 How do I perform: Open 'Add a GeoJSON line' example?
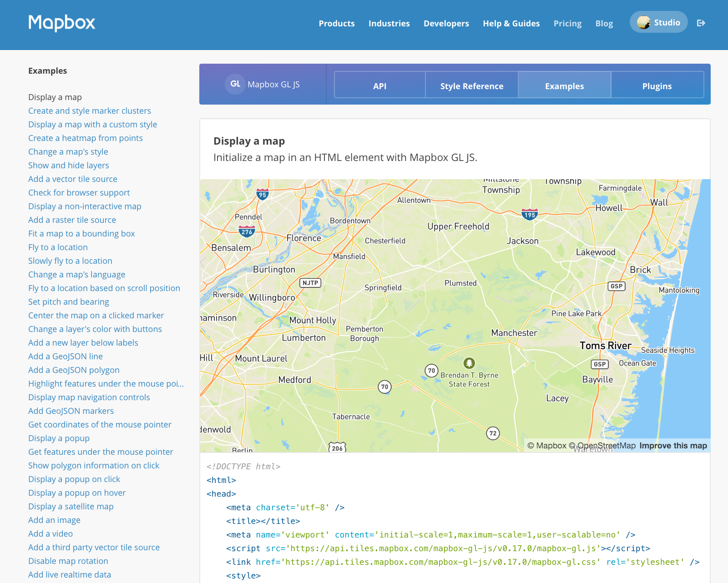66,356
